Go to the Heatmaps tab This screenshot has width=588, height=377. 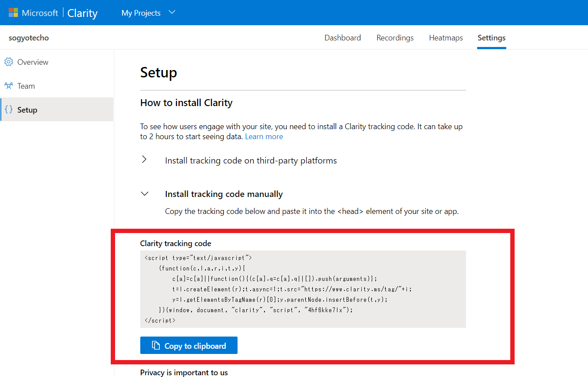click(x=446, y=38)
